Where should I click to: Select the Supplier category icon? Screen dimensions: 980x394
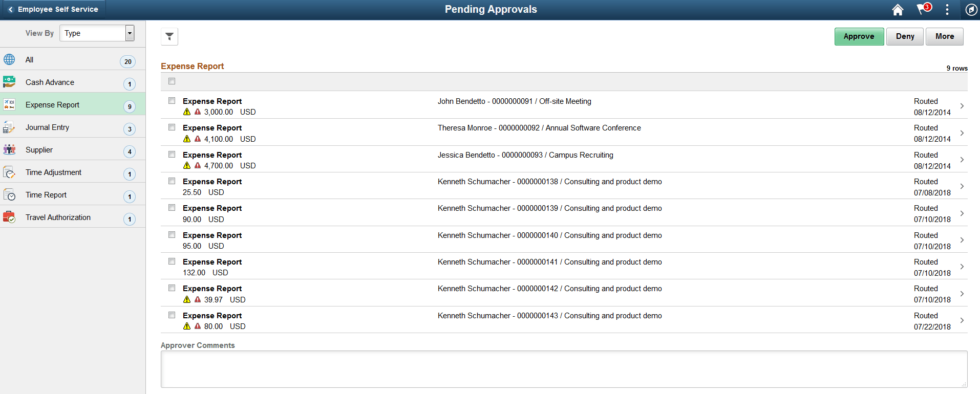coord(9,149)
